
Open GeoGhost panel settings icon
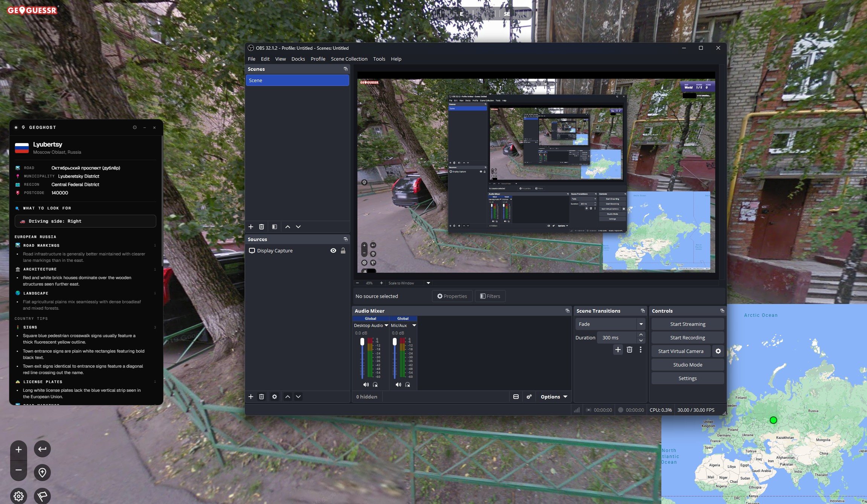coord(135,127)
